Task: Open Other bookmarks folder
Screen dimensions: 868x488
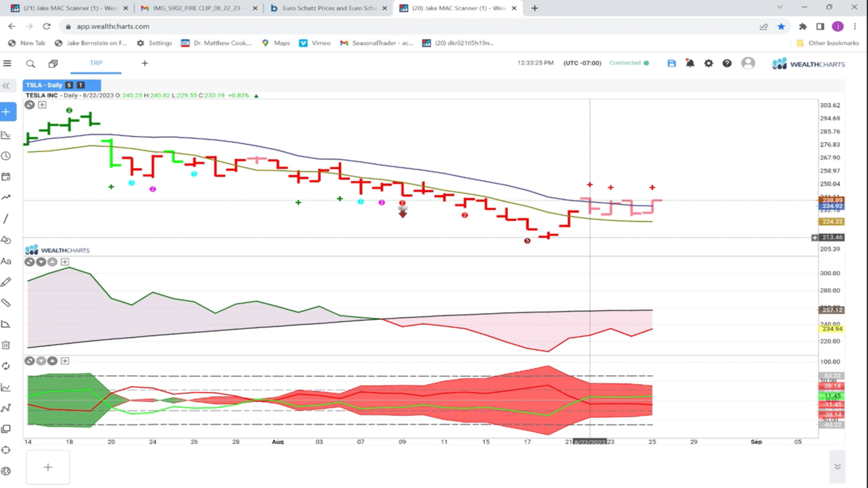Action: coord(827,43)
